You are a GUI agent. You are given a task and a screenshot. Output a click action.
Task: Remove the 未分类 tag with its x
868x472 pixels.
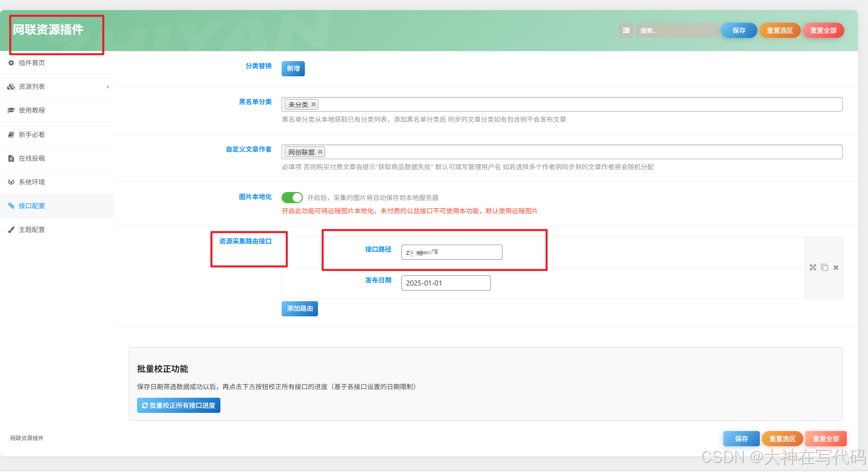313,105
